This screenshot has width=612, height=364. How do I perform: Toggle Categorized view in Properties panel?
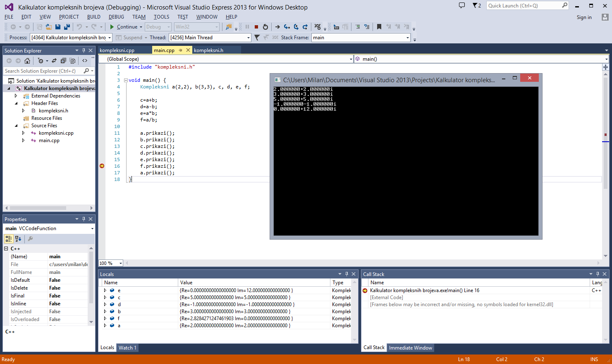coord(9,239)
